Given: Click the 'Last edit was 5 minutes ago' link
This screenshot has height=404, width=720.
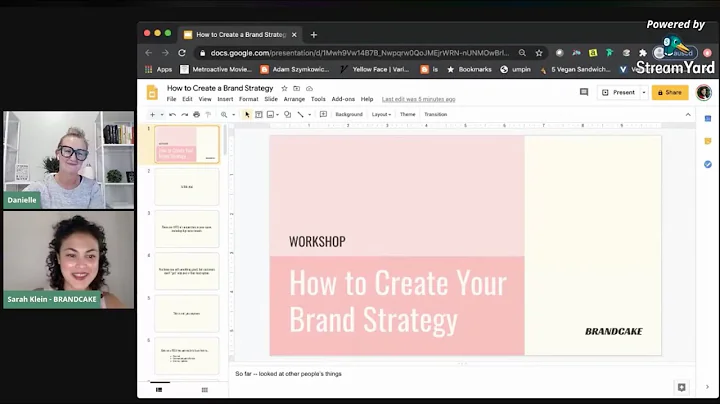Looking at the screenshot, I should pyautogui.click(x=418, y=99).
